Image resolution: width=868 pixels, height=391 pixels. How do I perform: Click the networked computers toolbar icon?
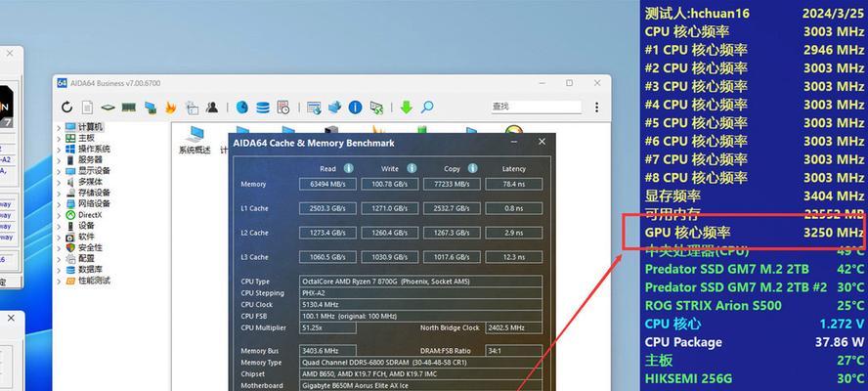pos(150,108)
